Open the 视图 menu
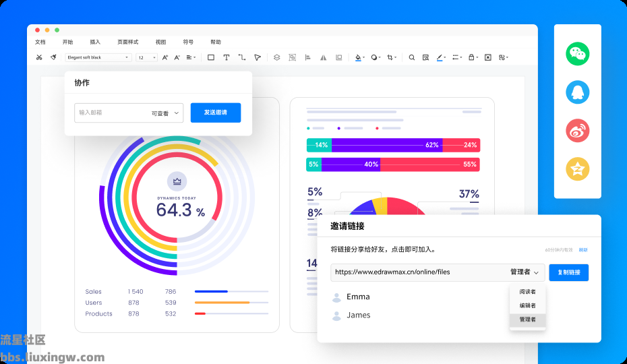The width and height of the screenshot is (627, 364). coord(160,42)
